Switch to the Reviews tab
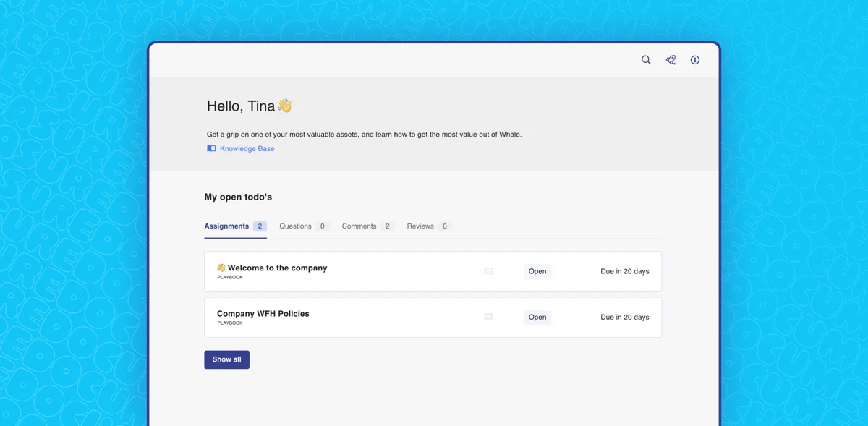 421,226
